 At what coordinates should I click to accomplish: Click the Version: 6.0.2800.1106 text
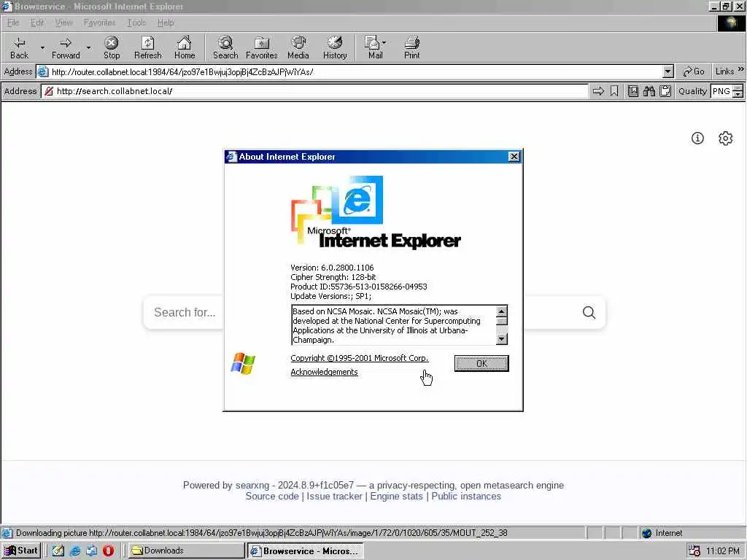pyautogui.click(x=332, y=268)
